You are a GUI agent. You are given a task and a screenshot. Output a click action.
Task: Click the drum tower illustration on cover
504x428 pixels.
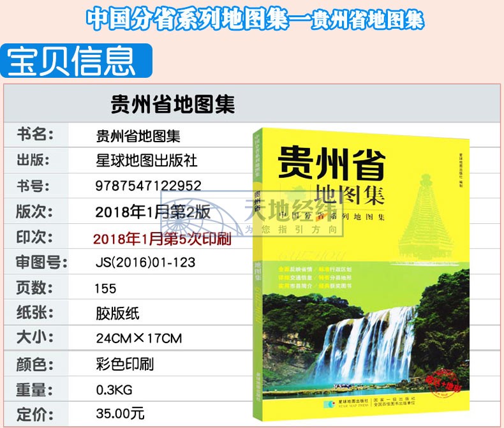point(426,218)
